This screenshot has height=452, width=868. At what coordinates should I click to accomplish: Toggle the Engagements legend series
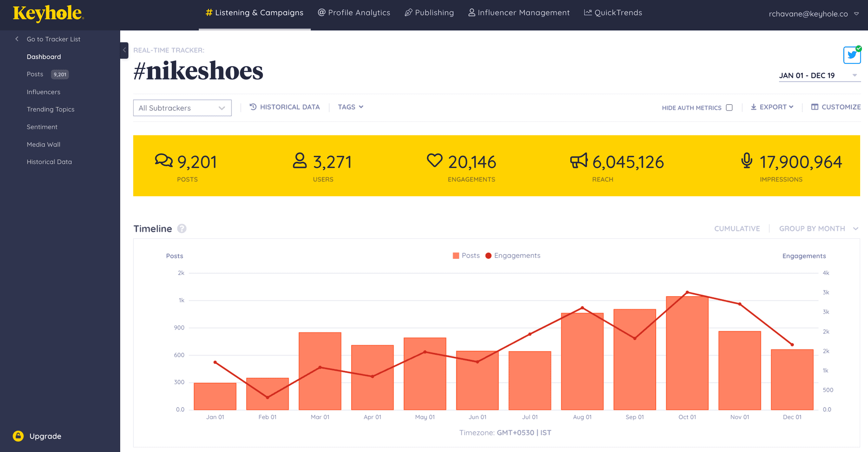513,255
